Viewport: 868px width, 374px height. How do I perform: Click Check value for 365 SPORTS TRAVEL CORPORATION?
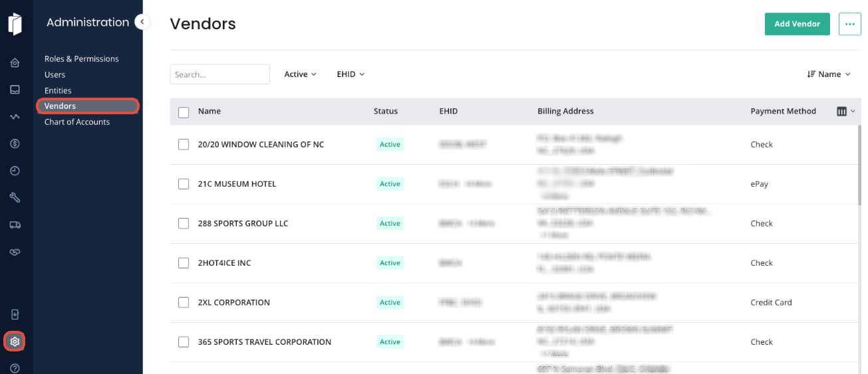762,342
